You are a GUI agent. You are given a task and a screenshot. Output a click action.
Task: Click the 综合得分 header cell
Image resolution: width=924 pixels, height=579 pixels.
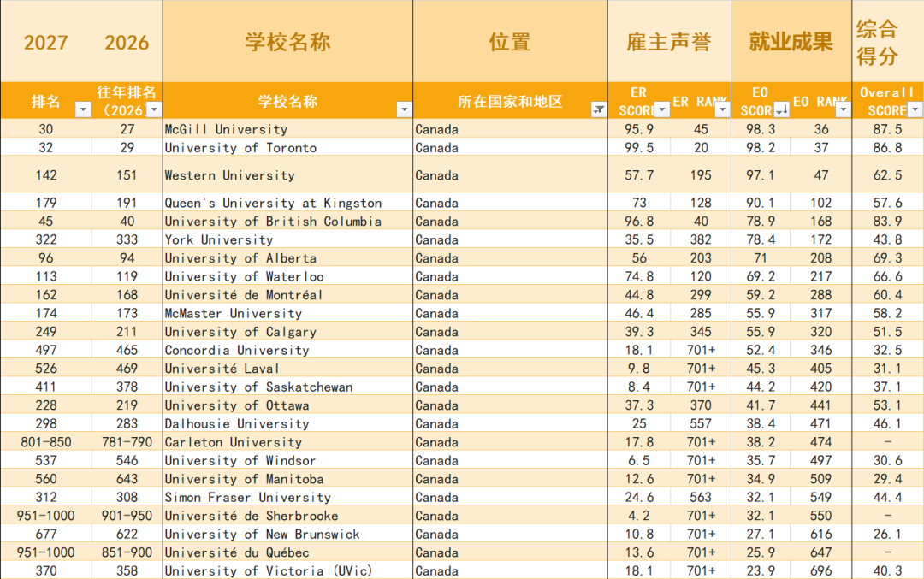coord(887,41)
